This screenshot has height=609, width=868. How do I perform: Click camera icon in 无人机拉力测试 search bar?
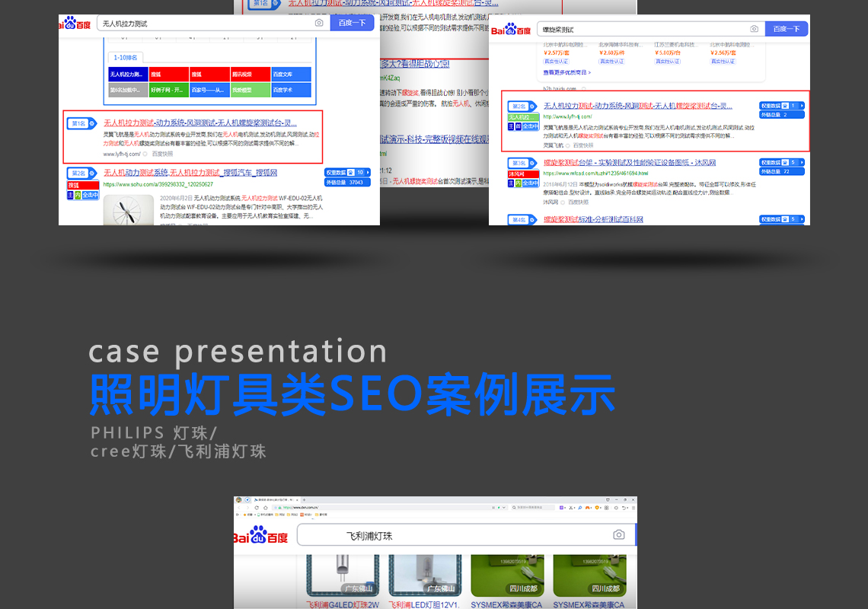pyautogui.click(x=319, y=24)
